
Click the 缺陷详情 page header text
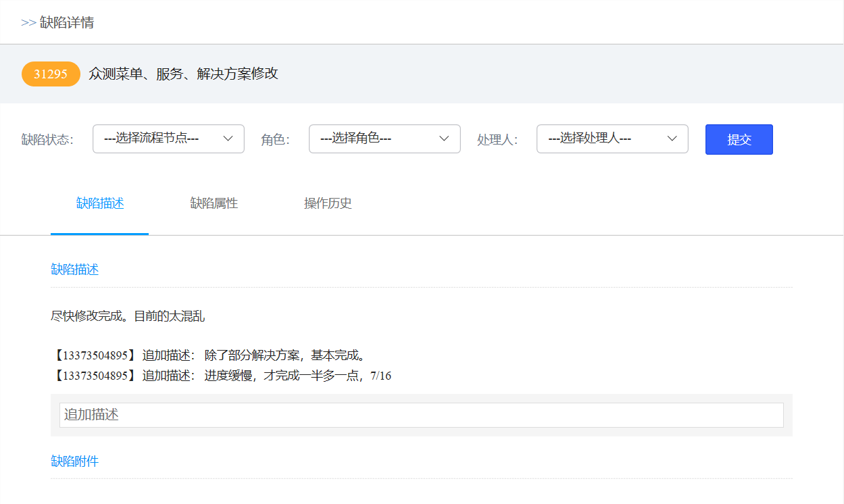[67, 22]
